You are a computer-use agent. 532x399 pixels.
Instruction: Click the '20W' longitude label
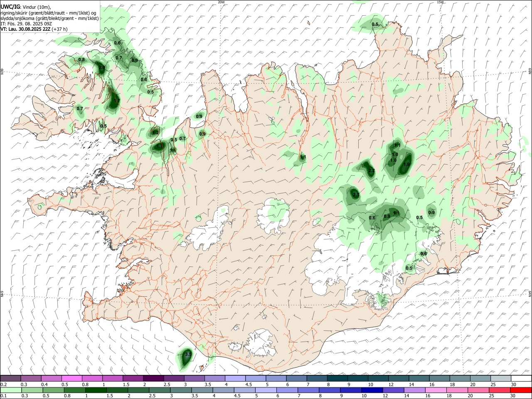pos(221,2)
